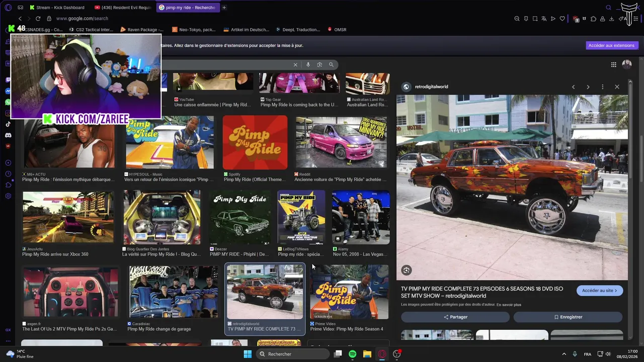The image size is (644, 362).
Task: Click the Lens icon on preview image
Action: [x=407, y=270]
